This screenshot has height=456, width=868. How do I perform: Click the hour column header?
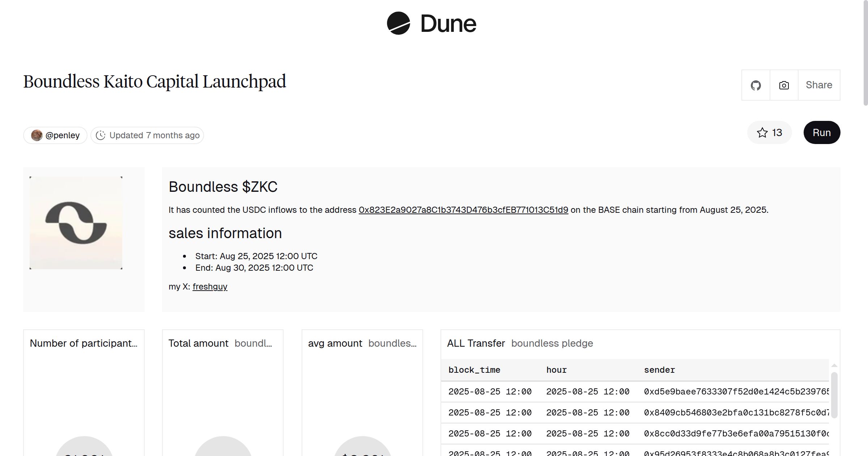(x=556, y=370)
